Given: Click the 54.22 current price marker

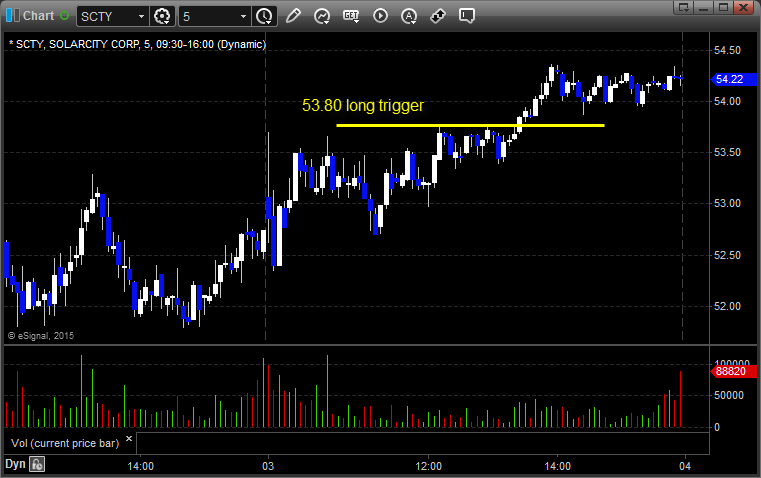Looking at the screenshot, I should [x=733, y=79].
